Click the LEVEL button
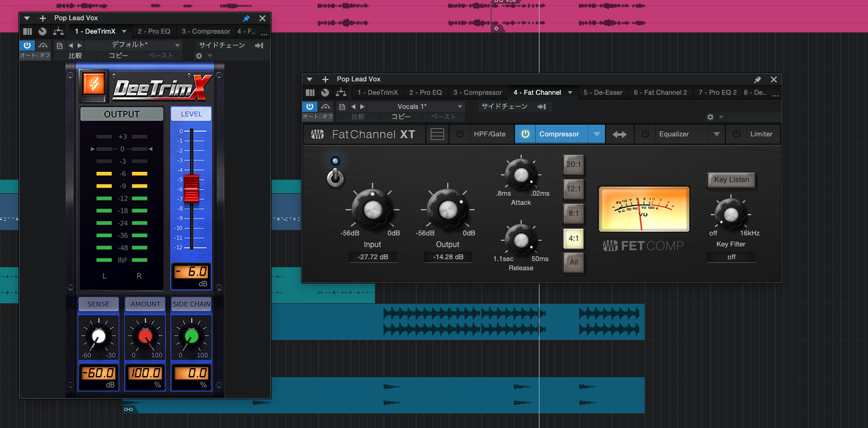The height and width of the screenshot is (428, 868). click(x=191, y=114)
